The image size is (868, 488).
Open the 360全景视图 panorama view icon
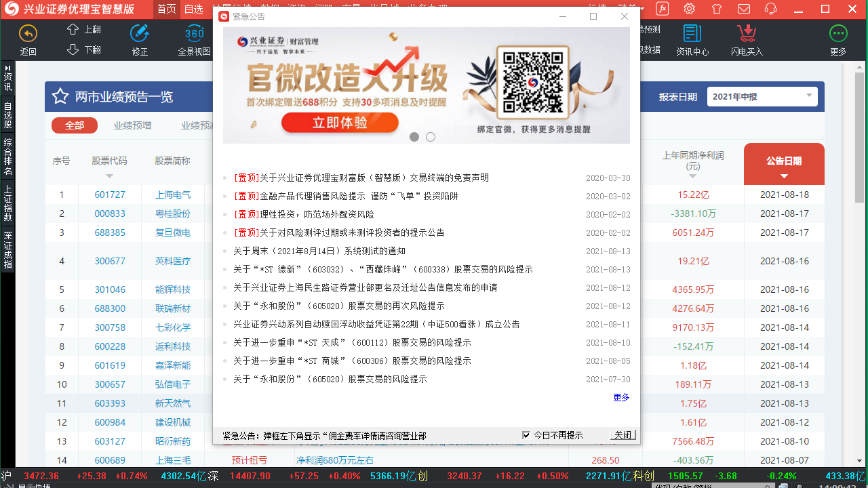(x=194, y=33)
